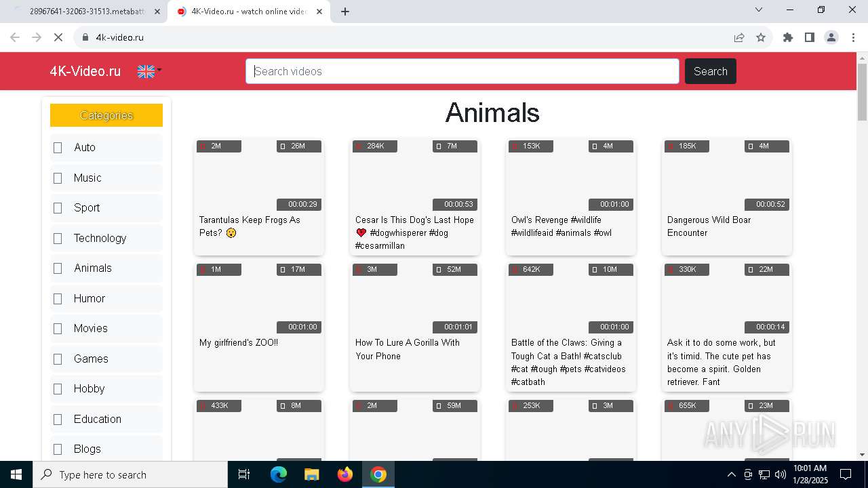Click Chrome icon on taskbar
Image resolution: width=868 pixels, height=488 pixels.
[x=378, y=474]
